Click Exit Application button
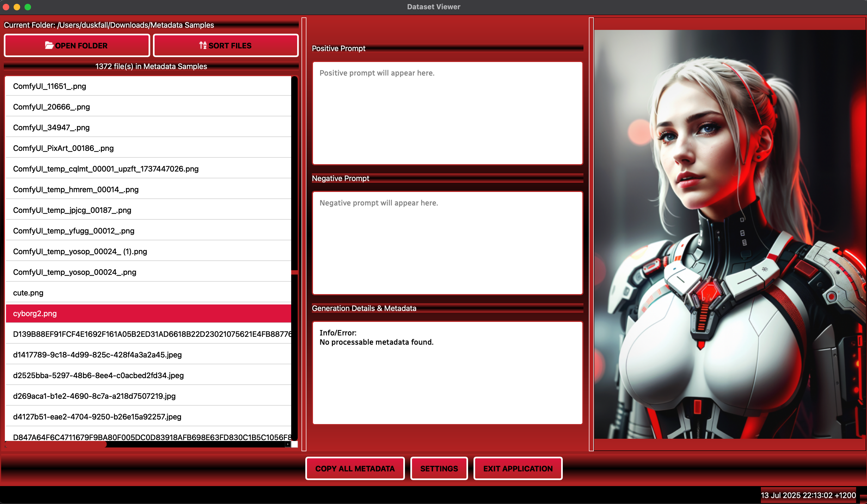 tap(517, 468)
